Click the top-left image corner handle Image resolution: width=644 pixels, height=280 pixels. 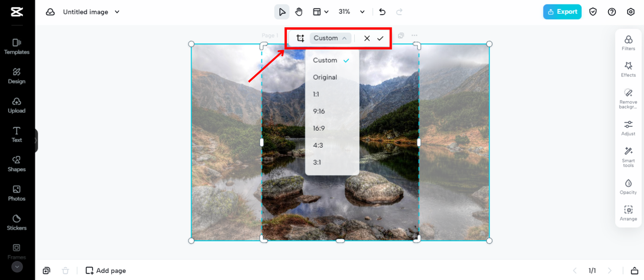coord(191,44)
